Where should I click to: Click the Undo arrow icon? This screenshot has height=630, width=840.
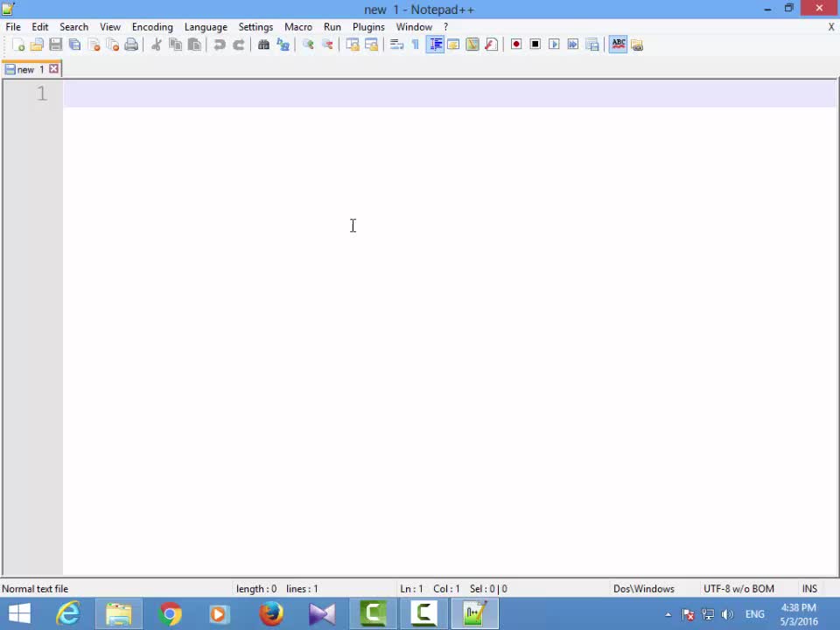pyautogui.click(x=219, y=45)
